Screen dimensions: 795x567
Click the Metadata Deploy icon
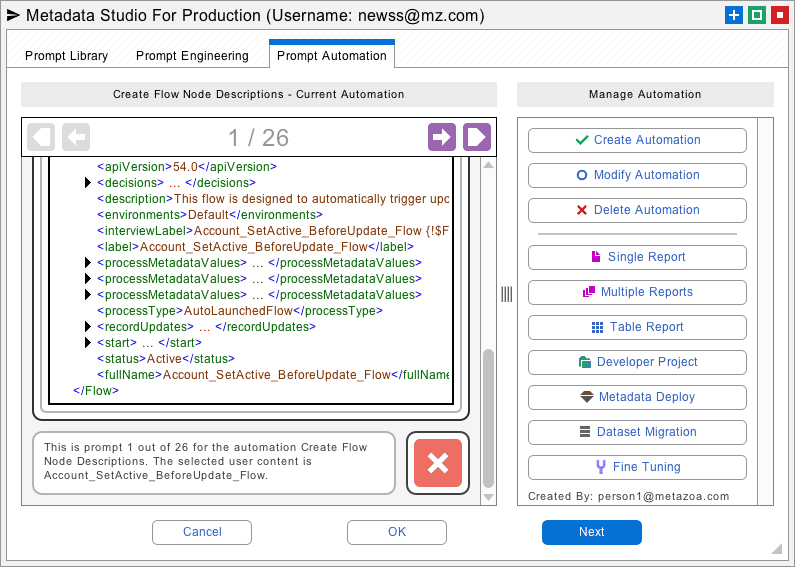[x=587, y=397]
